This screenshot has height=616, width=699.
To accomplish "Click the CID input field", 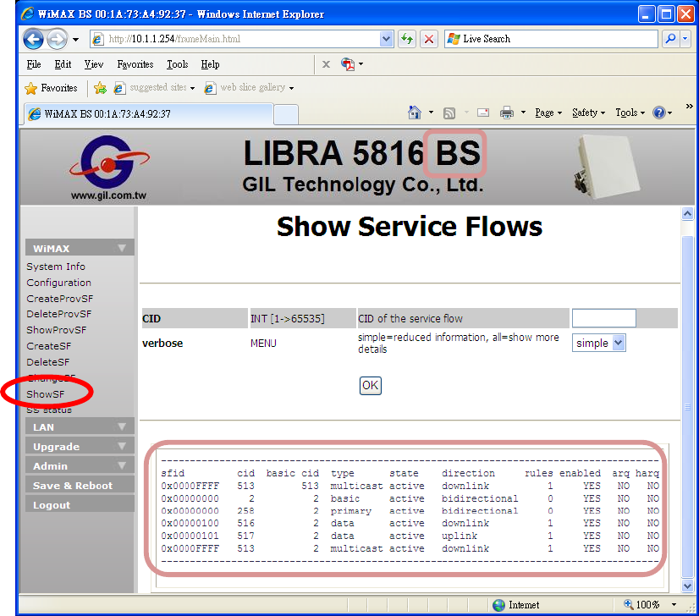I will pos(603,318).
